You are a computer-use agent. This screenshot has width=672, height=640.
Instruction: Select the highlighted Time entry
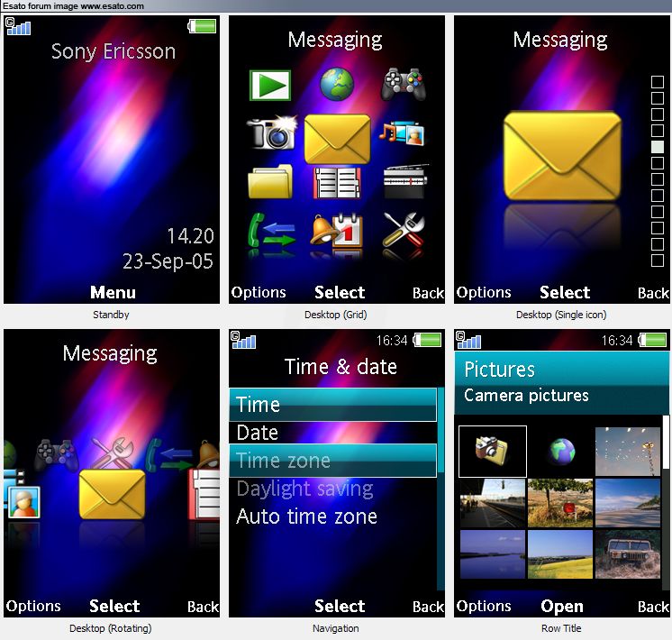coord(333,405)
